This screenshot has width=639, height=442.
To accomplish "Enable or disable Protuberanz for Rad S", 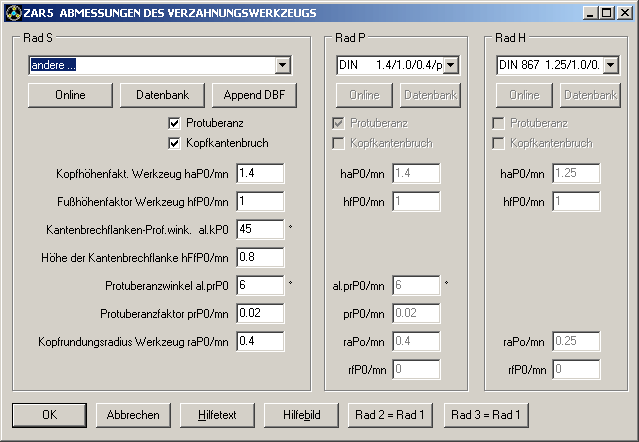I will (176, 123).
